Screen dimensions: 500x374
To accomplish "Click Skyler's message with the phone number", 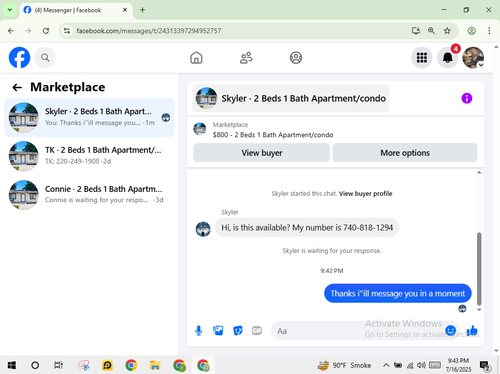I will 307,228.
